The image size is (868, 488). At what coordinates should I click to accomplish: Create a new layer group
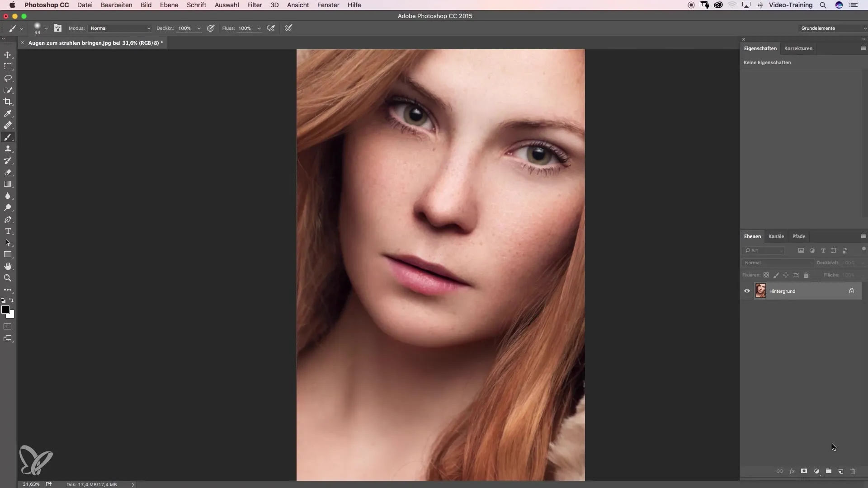tap(829, 471)
